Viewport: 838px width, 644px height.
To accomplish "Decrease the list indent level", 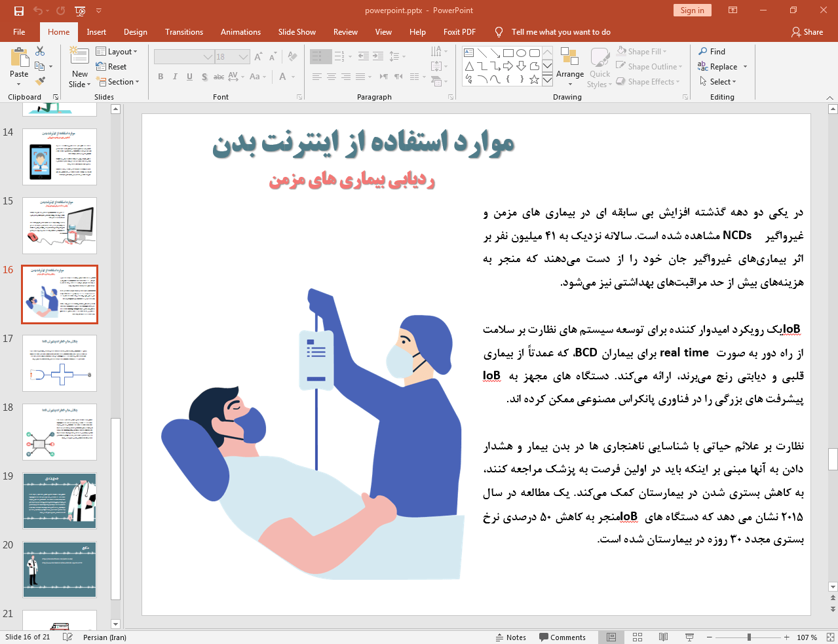I will [364, 57].
